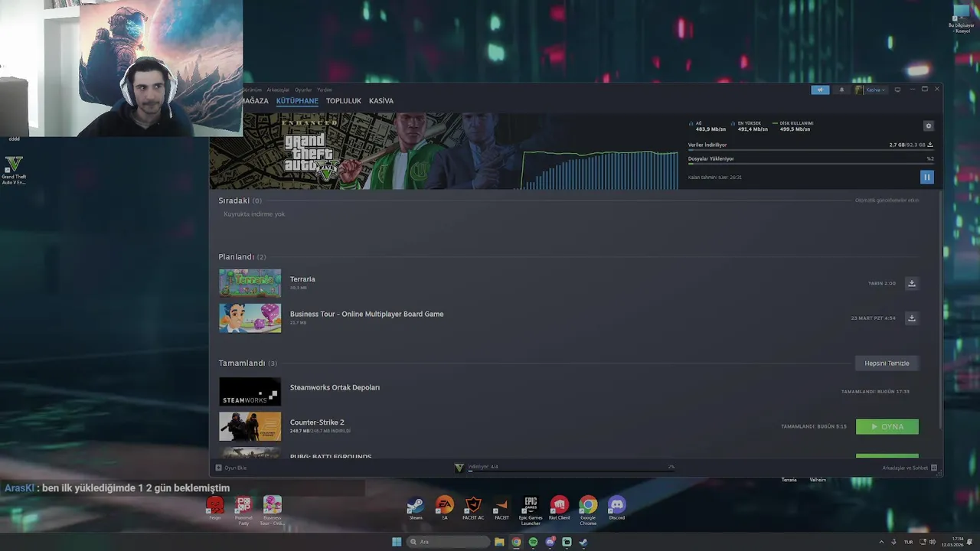This screenshot has width=980, height=551.
Task: Select Business Tour - Online Multiplayer Board Game title
Action: tap(367, 314)
